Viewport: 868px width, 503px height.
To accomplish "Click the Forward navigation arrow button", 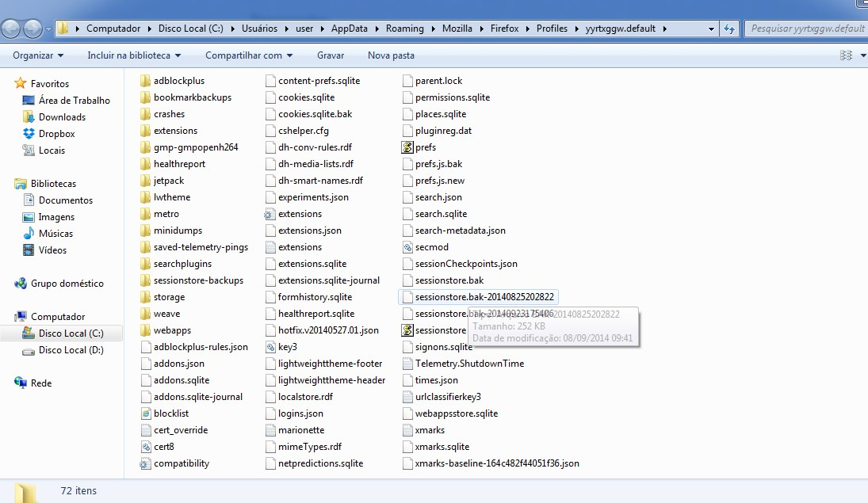I will (33, 29).
